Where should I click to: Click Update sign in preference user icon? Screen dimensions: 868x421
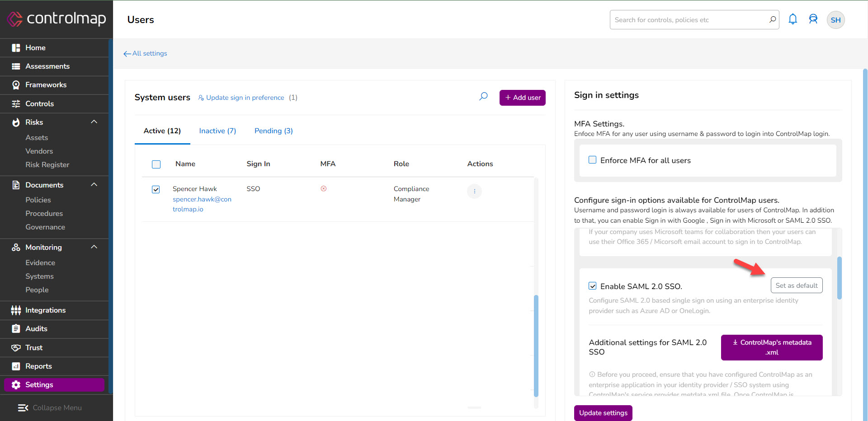click(x=201, y=98)
